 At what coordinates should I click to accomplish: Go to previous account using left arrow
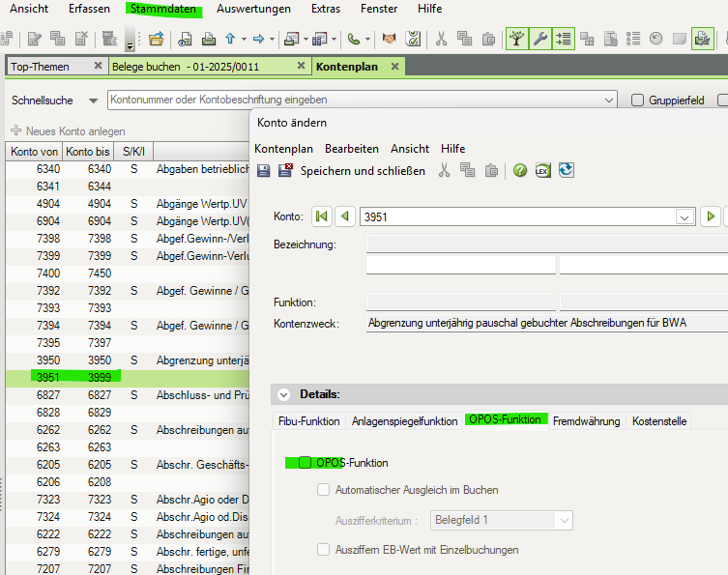(x=343, y=216)
